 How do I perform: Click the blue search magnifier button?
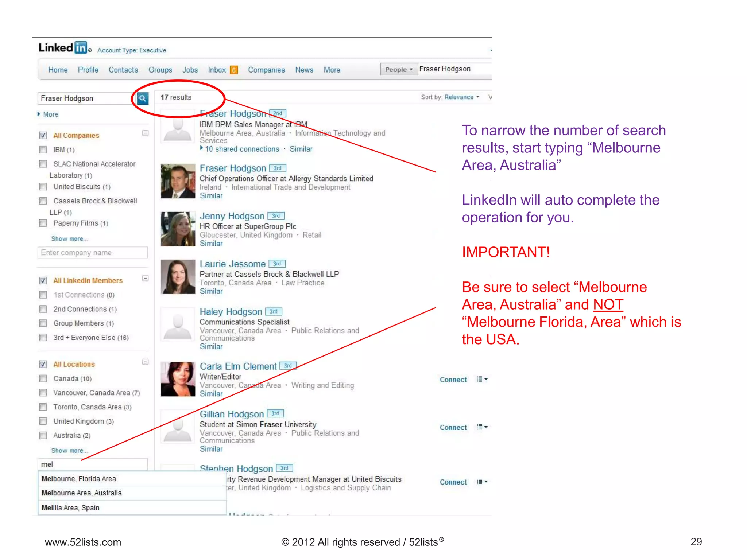(x=143, y=98)
